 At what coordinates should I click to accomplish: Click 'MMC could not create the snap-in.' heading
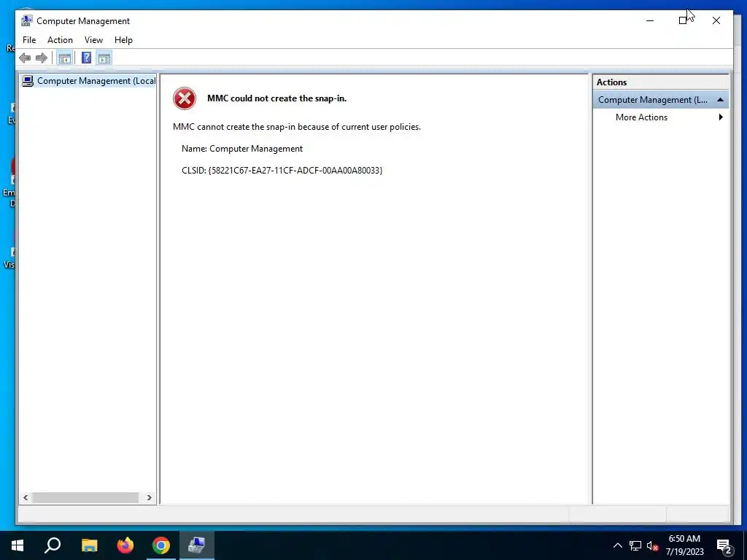(276, 98)
